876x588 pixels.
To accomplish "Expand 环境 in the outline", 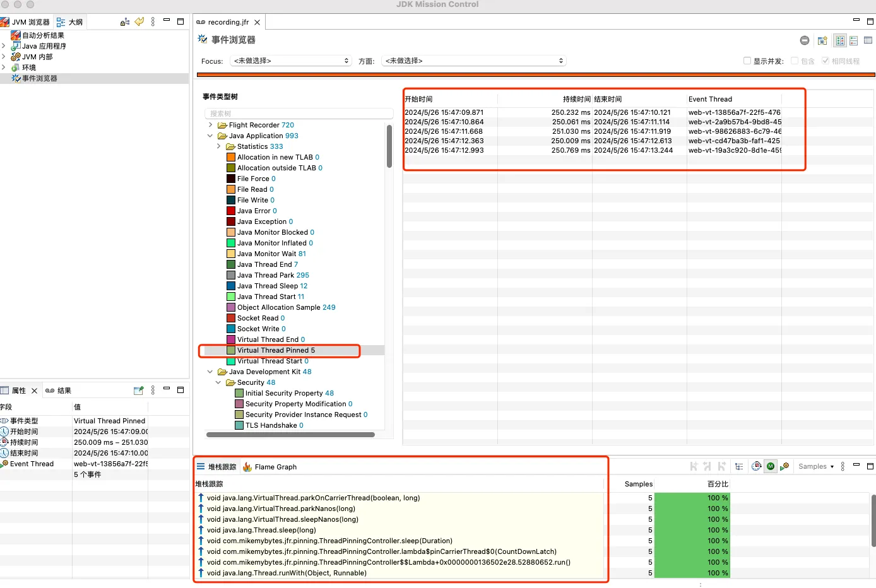I will (3, 68).
